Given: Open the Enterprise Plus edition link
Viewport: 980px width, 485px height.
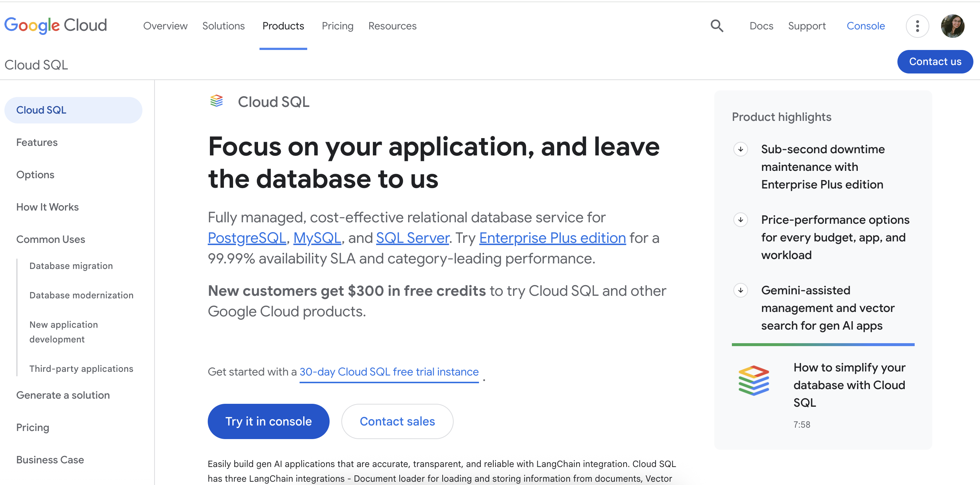Looking at the screenshot, I should pos(552,238).
